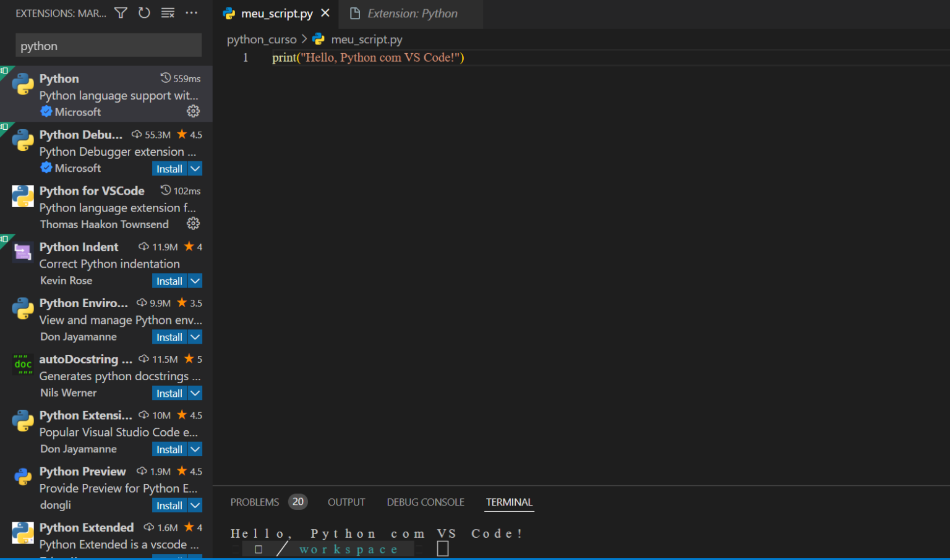Select the Python Preview extension icon
950x560 pixels.
(23, 477)
